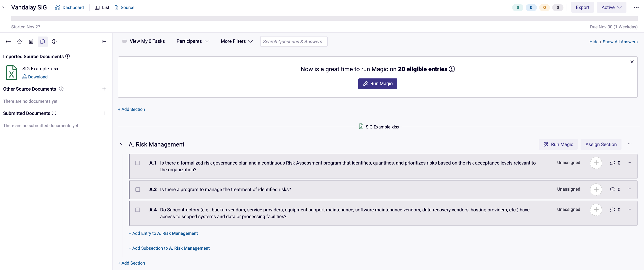This screenshot has height=270, width=644.
Task: Collapse the A. Risk Management section
Action: [x=122, y=144]
